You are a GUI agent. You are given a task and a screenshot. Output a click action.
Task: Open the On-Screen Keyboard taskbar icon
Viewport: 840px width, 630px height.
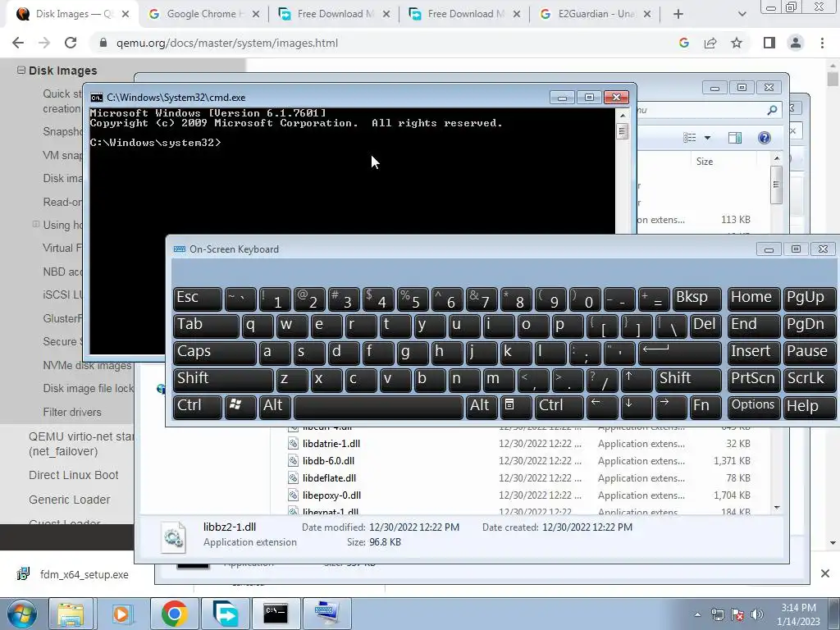(326, 614)
